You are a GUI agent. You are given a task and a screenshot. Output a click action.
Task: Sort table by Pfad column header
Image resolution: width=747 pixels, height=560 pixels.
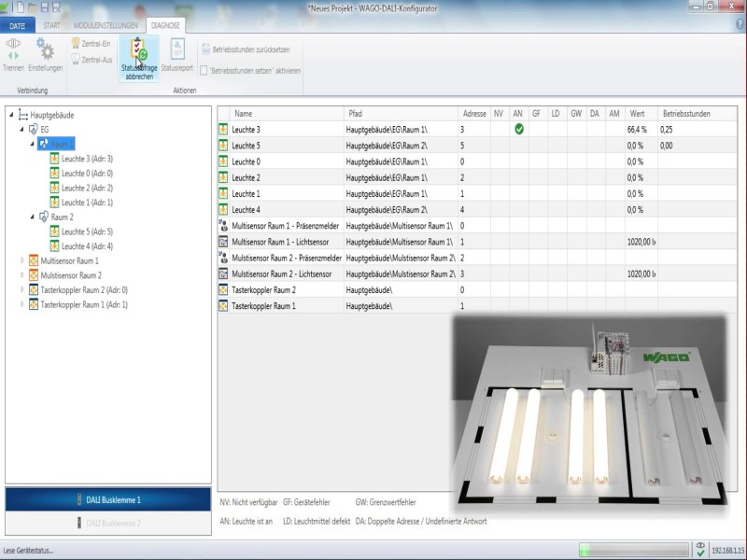pyautogui.click(x=401, y=113)
